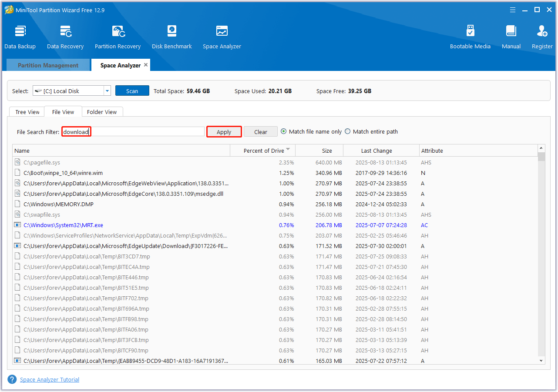558x392 pixels.
Task: Click the MiniTool app logo icon
Action: pyautogui.click(x=9, y=10)
